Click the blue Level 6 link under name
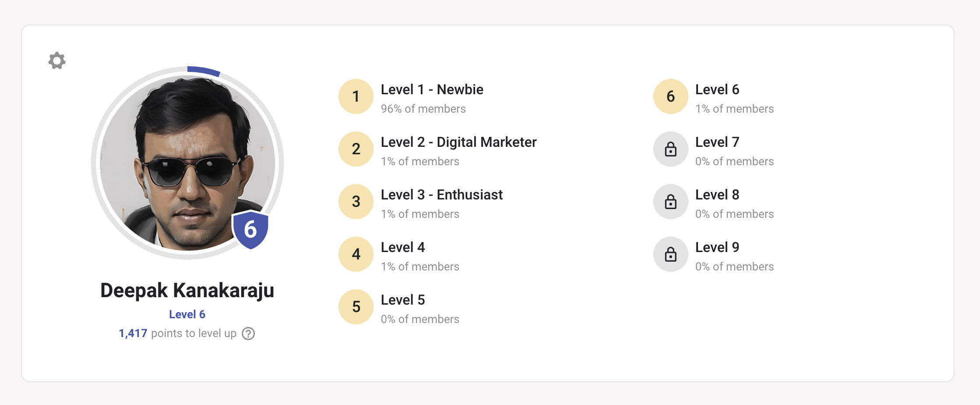This screenshot has height=405, width=980. (x=187, y=314)
